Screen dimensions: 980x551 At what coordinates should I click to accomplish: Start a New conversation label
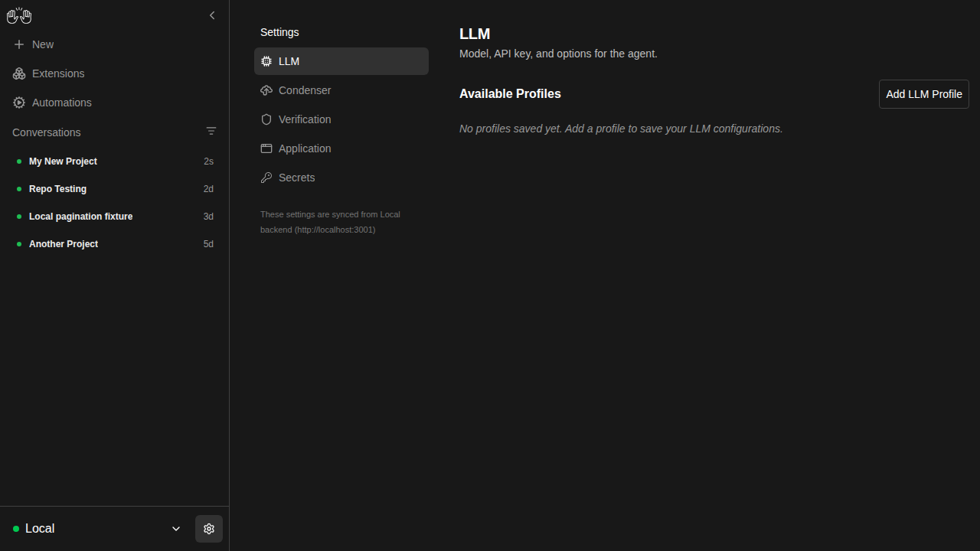click(x=43, y=44)
